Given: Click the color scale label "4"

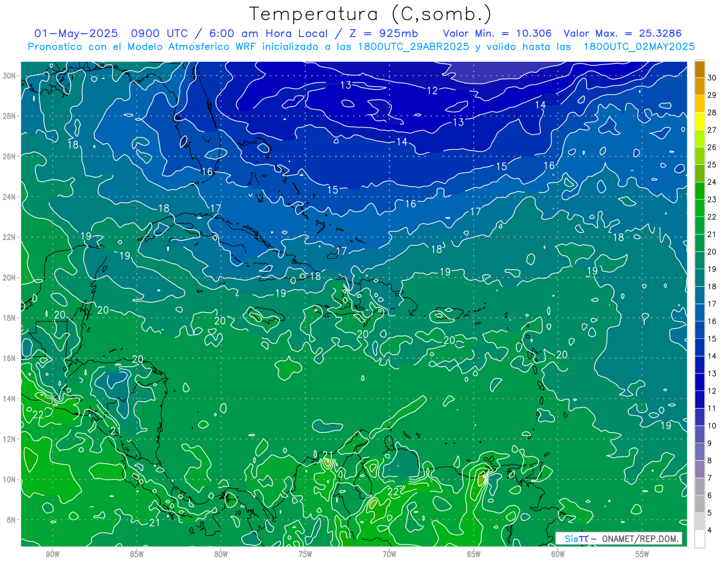Looking at the screenshot, I should click(710, 530).
